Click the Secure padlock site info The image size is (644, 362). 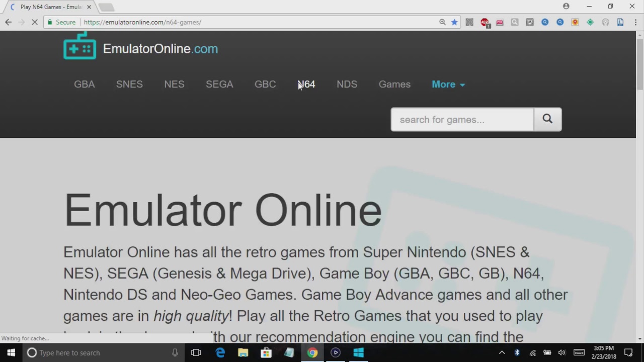pyautogui.click(x=61, y=22)
